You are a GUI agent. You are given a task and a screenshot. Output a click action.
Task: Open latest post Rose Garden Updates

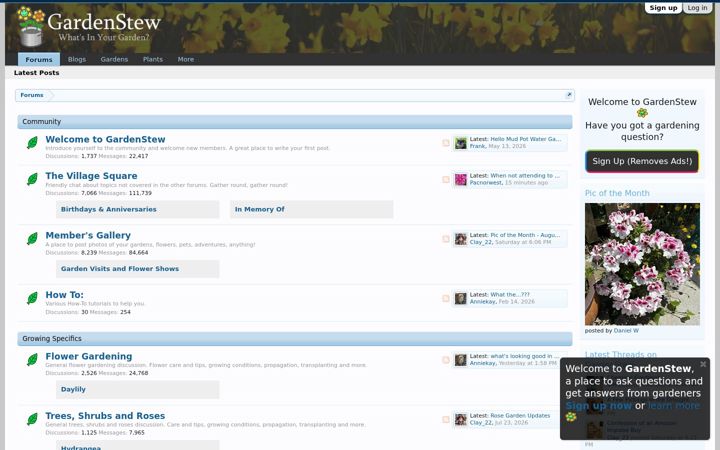click(x=520, y=416)
